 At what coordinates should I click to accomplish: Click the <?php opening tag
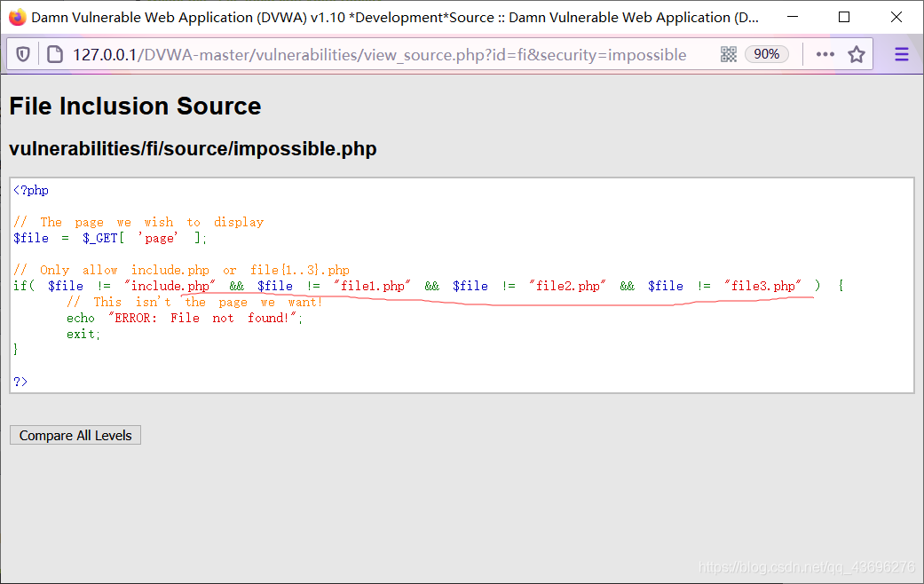(31, 190)
